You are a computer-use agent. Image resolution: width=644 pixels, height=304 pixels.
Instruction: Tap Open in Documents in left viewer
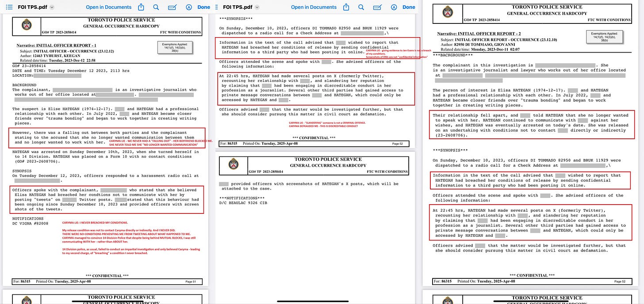point(109,7)
